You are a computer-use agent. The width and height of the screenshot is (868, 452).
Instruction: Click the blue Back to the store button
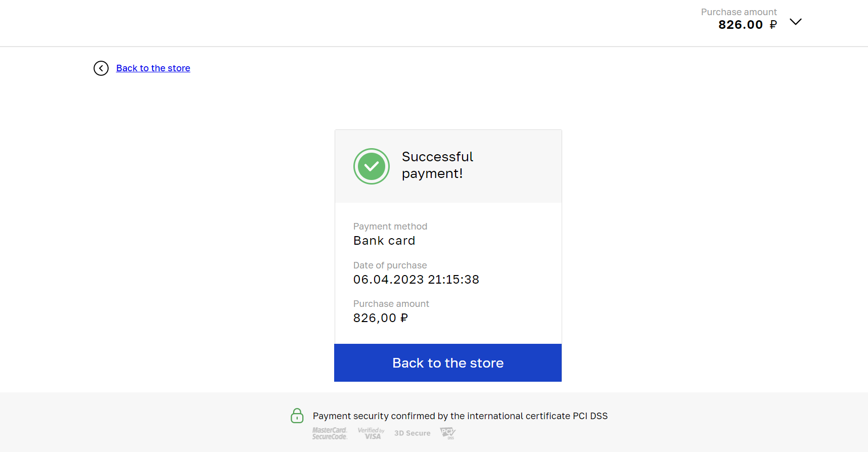point(448,363)
